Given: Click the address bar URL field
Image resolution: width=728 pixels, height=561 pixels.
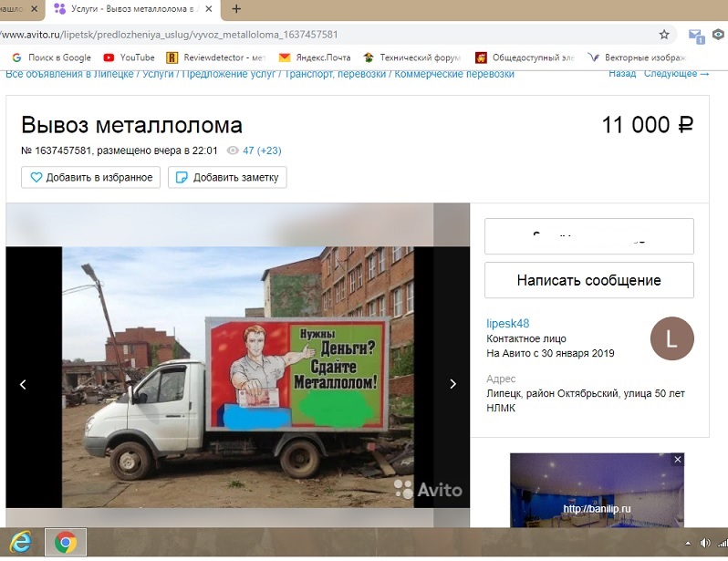Looking at the screenshot, I should click(x=319, y=35).
